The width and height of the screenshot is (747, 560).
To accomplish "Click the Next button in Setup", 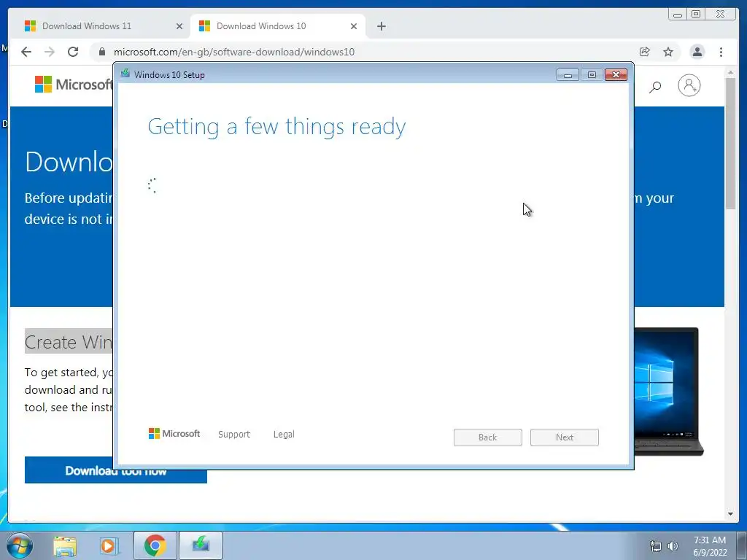I will click(564, 437).
